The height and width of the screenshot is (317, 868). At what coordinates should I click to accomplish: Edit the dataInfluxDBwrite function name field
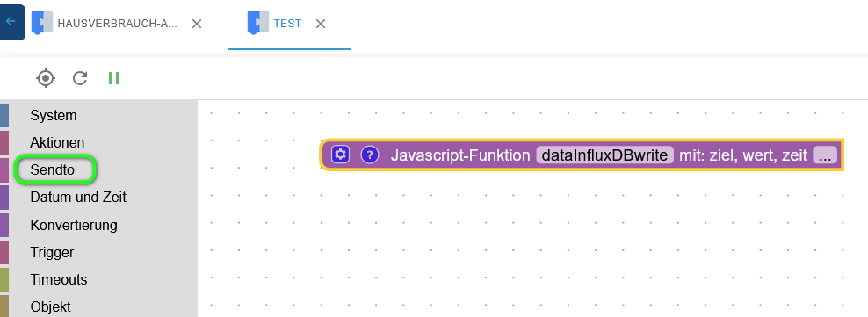click(x=604, y=155)
